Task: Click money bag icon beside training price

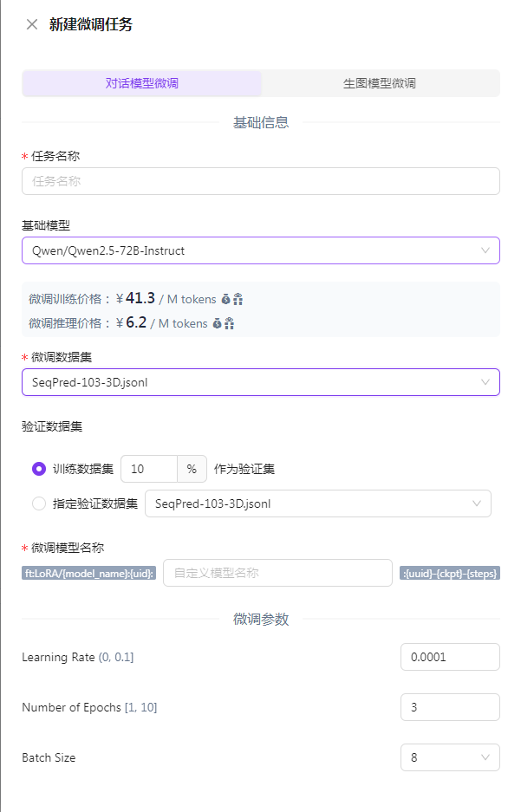Action: coord(225,299)
